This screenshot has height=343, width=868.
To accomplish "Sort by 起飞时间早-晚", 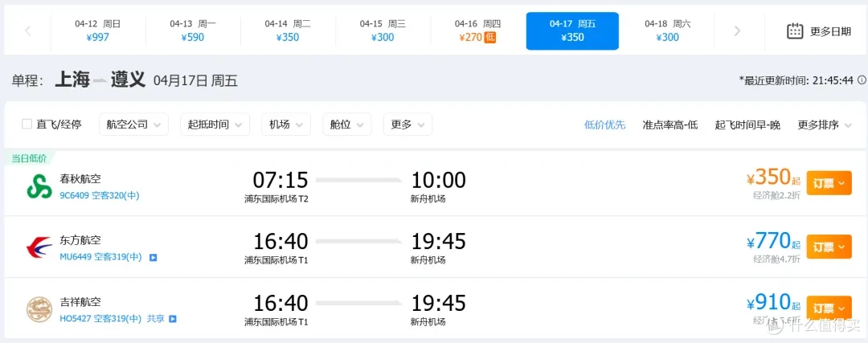I will point(747,125).
